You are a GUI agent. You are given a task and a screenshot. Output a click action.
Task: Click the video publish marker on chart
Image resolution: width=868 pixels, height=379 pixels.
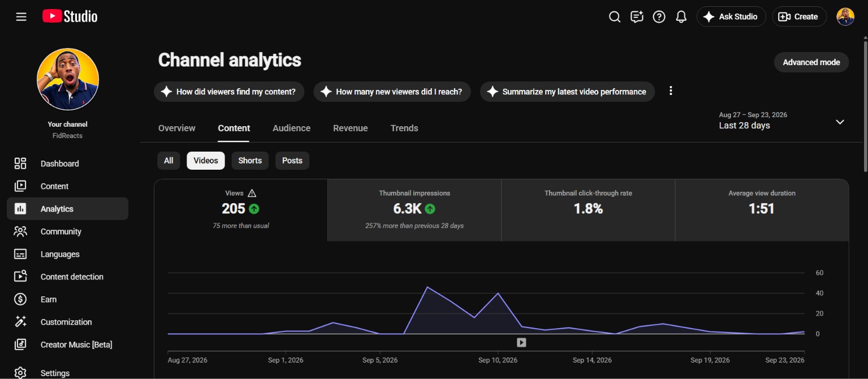tap(521, 342)
